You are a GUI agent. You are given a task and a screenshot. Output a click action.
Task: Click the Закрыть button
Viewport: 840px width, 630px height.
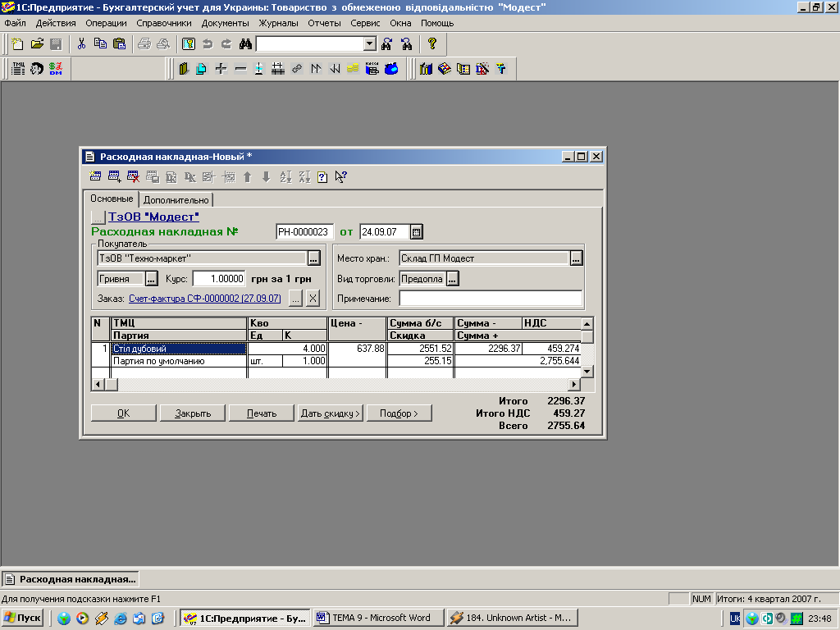(193, 413)
